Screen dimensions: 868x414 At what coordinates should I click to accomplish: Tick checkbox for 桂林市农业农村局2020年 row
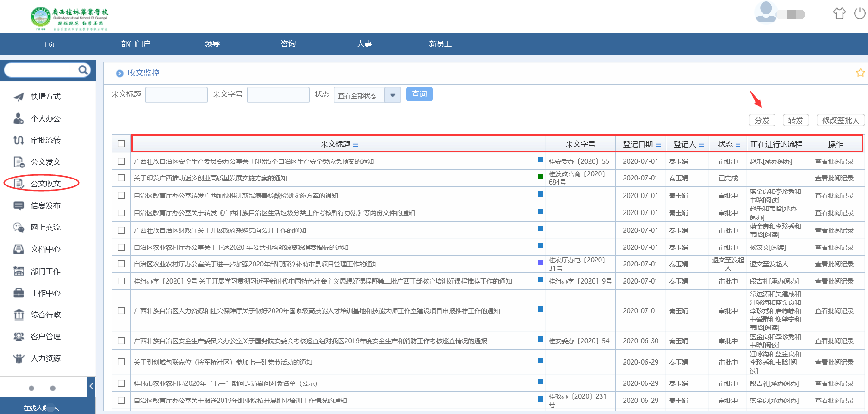click(x=121, y=383)
